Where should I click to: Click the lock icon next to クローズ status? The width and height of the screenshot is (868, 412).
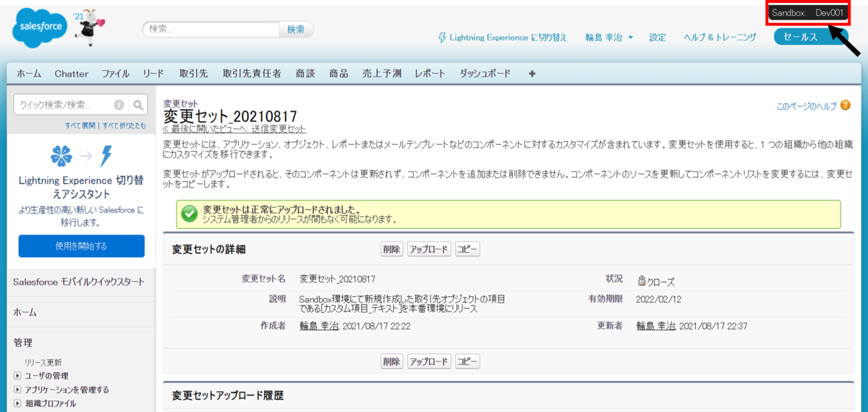coord(641,281)
